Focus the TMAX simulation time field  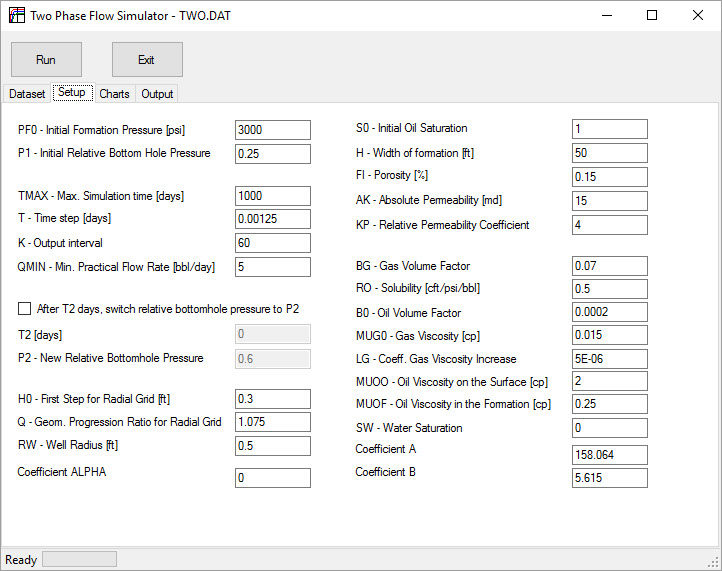(272, 196)
